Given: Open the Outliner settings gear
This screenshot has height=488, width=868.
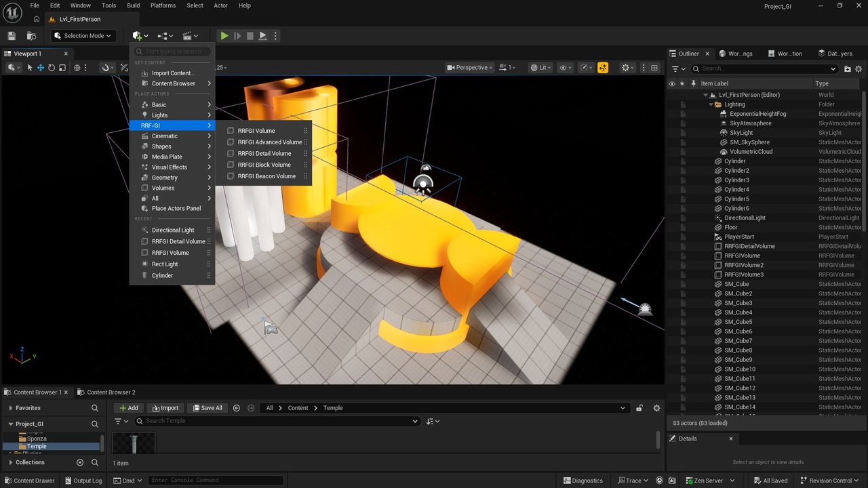Looking at the screenshot, I should [859, 68].
